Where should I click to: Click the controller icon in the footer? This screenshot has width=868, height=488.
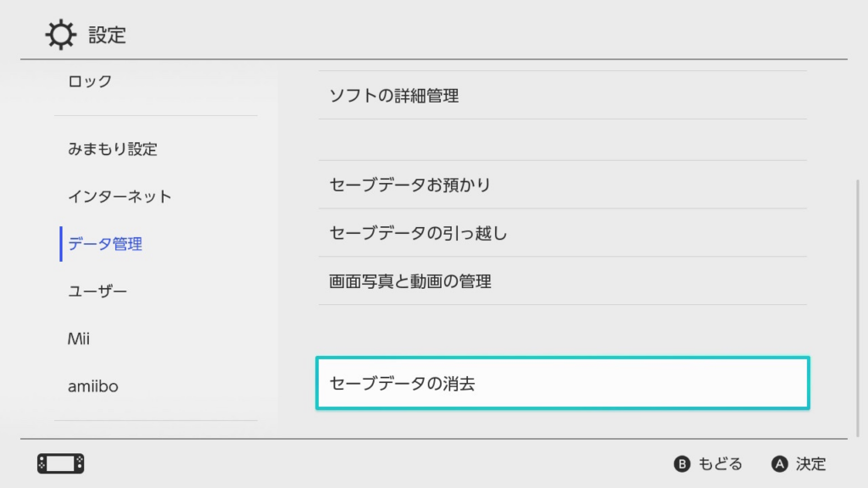tap(60, 463)
